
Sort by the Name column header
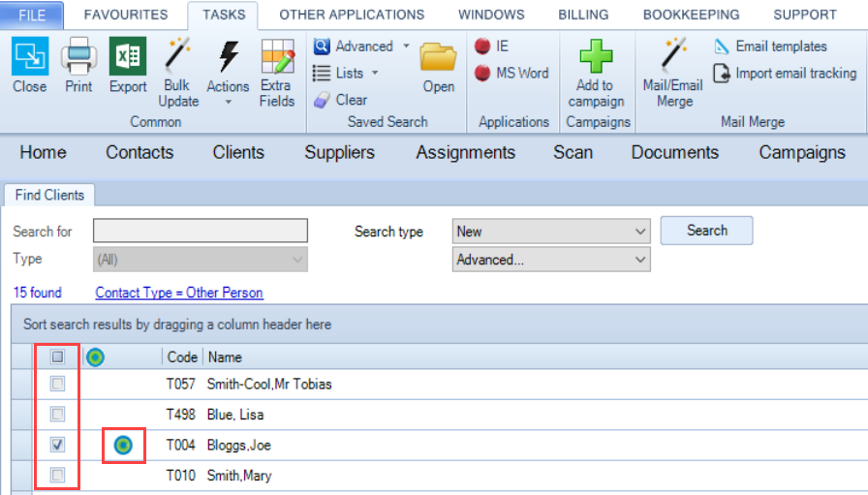(225, 357)
